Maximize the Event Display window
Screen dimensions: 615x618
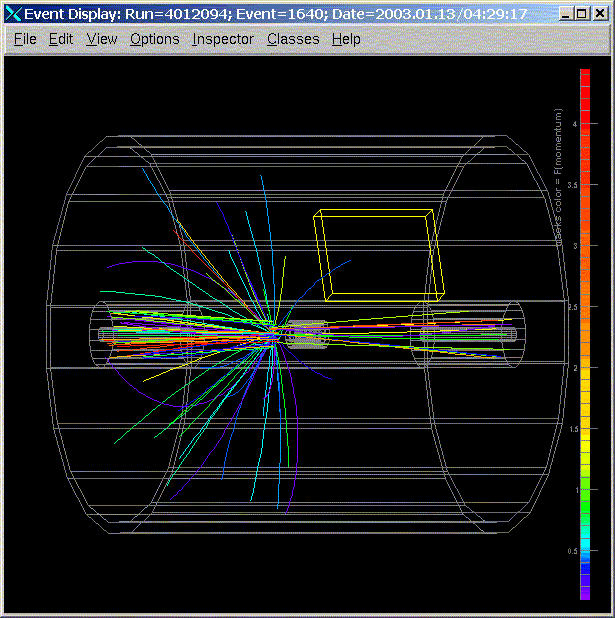[x=581, y=14]
